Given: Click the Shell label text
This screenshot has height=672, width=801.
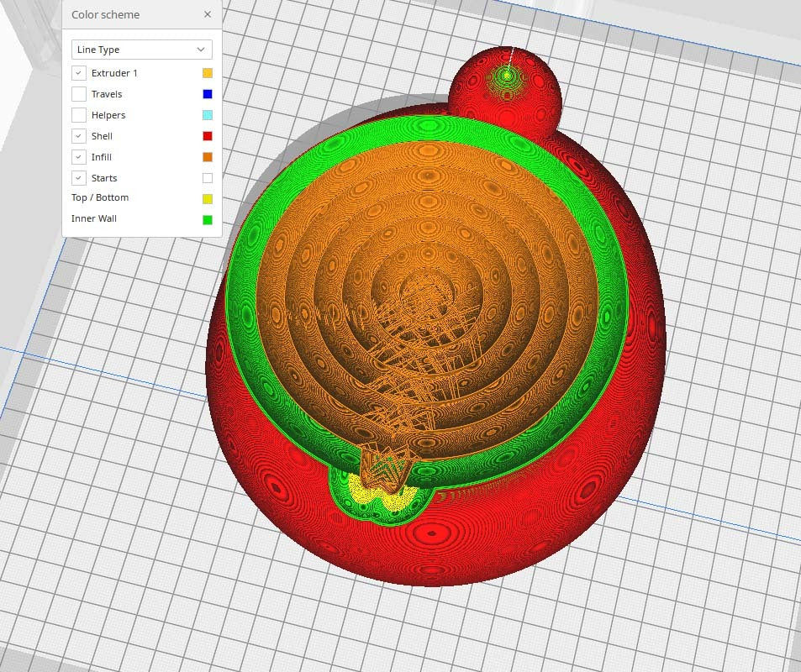Looking at the screenshot, I should point(102,136).
